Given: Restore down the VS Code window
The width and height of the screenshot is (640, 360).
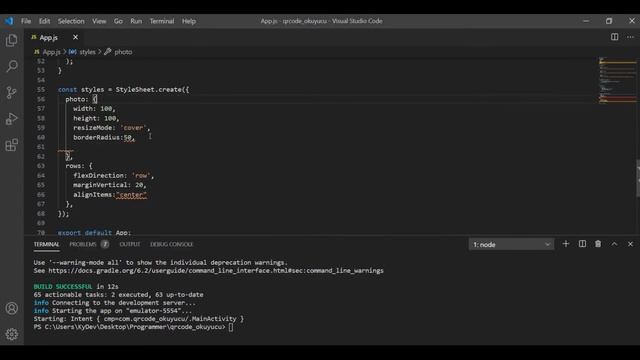Looking at the screenshot, I should point(609,21).
